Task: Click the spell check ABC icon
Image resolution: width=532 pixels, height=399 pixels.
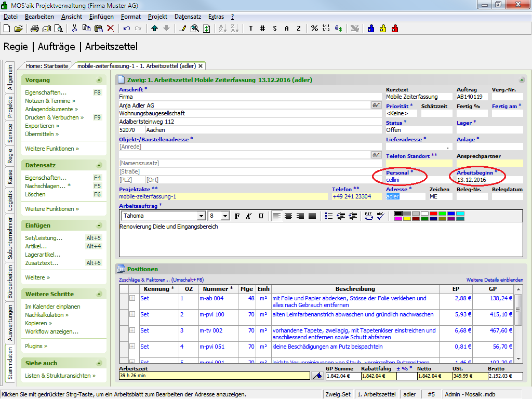Action: point(380,216)
